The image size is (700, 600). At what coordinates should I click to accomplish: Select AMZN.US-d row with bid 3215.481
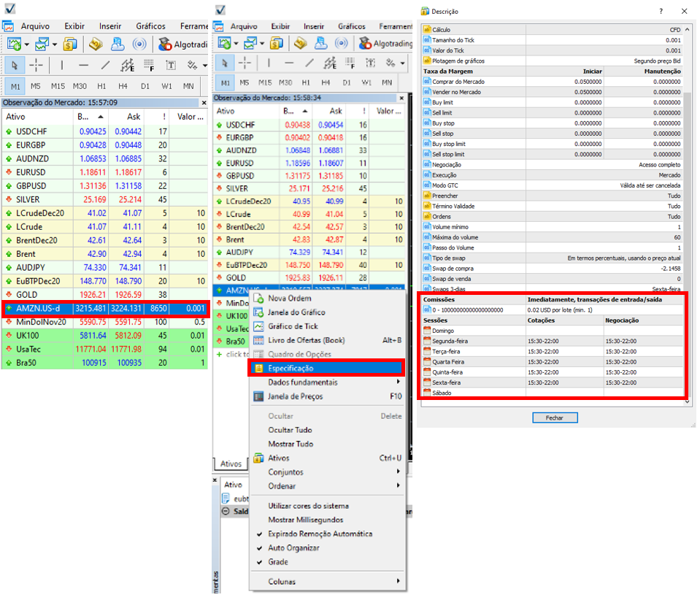[105, 309]
